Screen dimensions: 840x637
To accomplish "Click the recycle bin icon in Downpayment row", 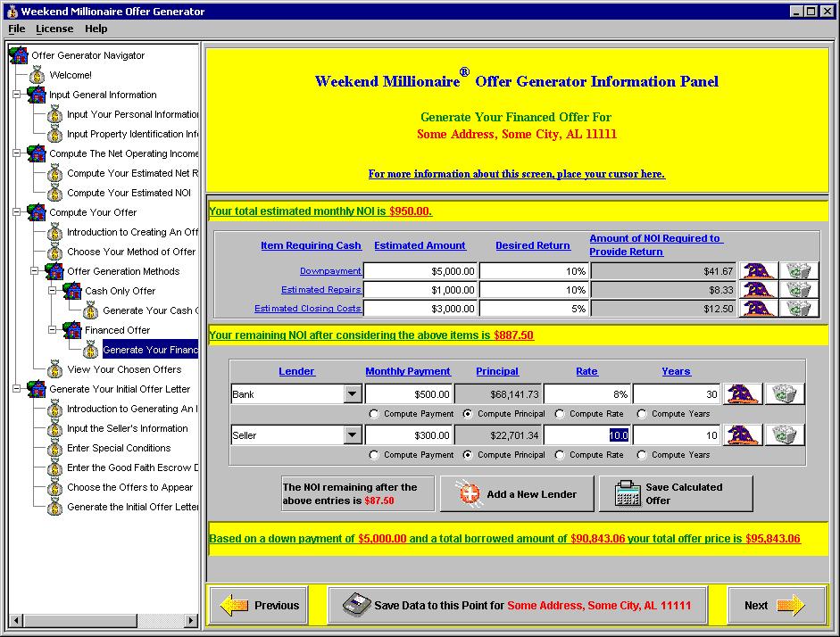I will pos(798,271).
